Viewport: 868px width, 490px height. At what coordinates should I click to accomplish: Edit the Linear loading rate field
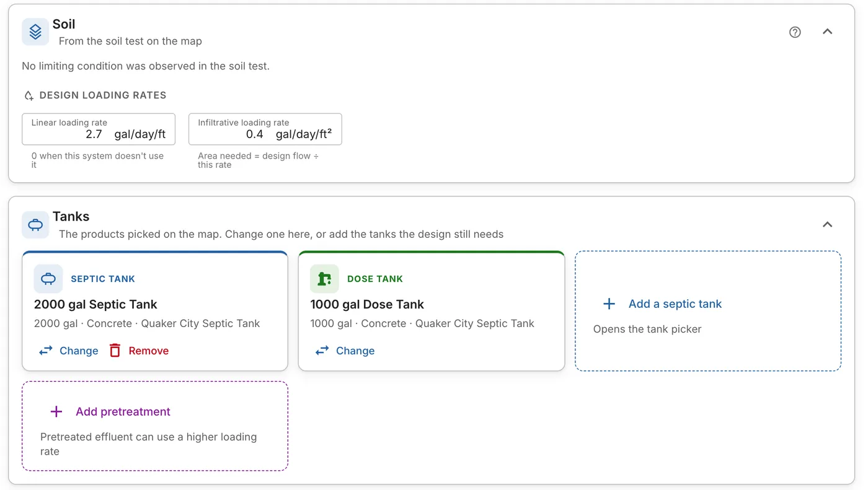[99, 129]
